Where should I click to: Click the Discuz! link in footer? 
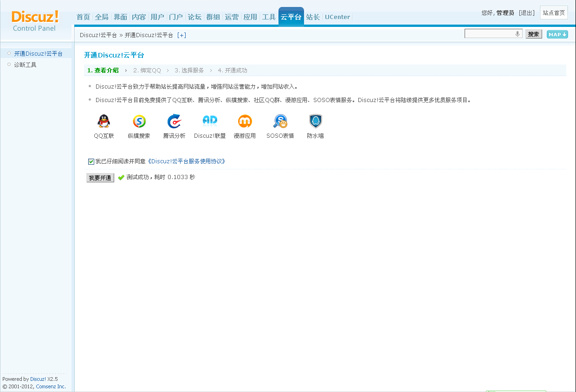point(38,379)
